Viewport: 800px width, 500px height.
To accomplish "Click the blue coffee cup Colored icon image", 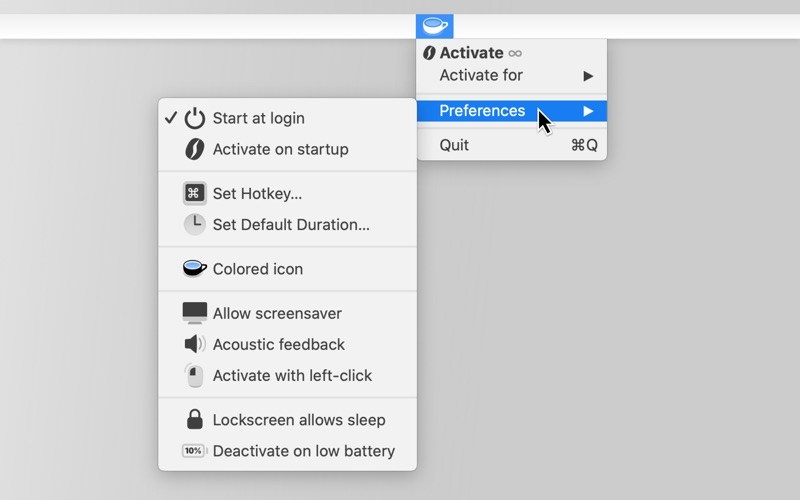I will 195,269.
